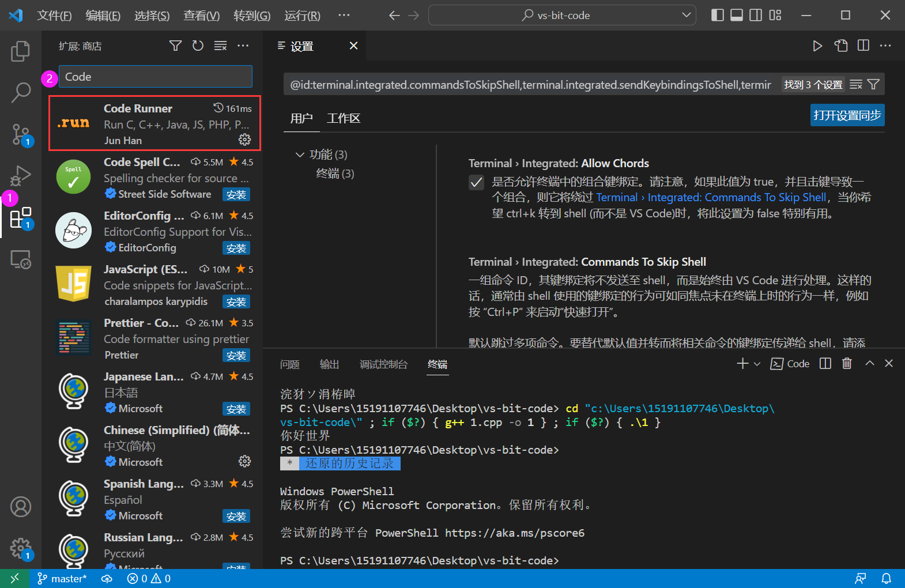
Task: Switch to 调试控制台 panel tab
Action: [x=384, y=364]
